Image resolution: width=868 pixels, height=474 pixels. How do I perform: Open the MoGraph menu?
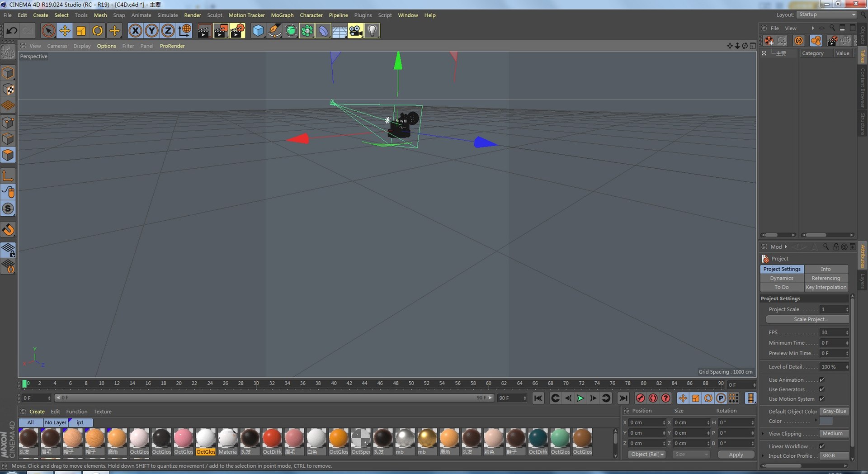pos(282,15)
